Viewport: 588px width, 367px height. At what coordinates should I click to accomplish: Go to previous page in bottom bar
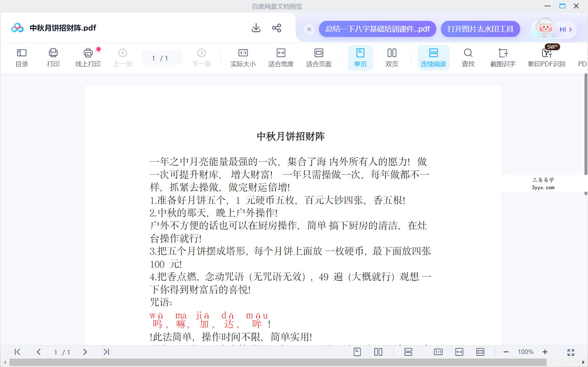click(39, 352)
